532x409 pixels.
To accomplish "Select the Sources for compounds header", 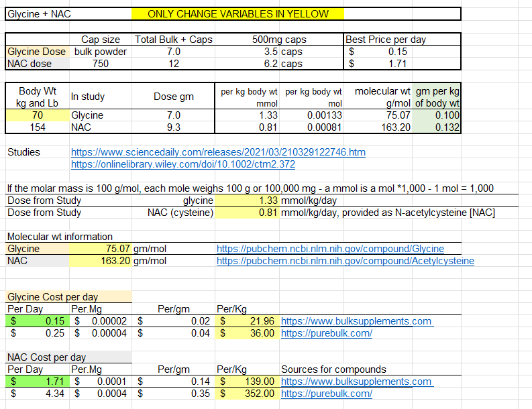I will (333, 369).
